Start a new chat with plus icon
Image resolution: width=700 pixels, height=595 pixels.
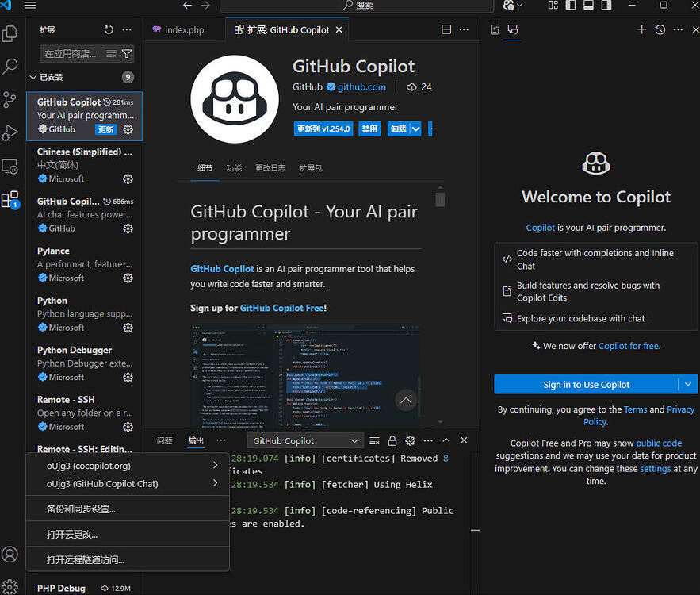(x=641, y=29)
